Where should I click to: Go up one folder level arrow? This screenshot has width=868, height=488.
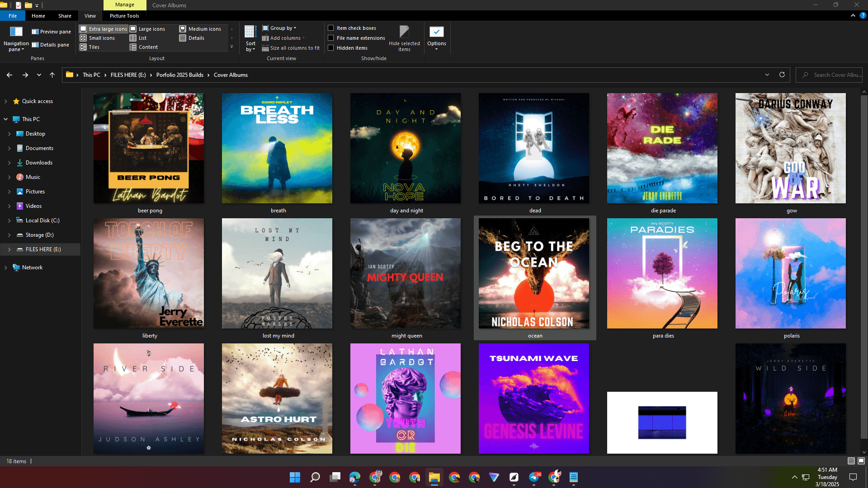(x=52, y=75)
